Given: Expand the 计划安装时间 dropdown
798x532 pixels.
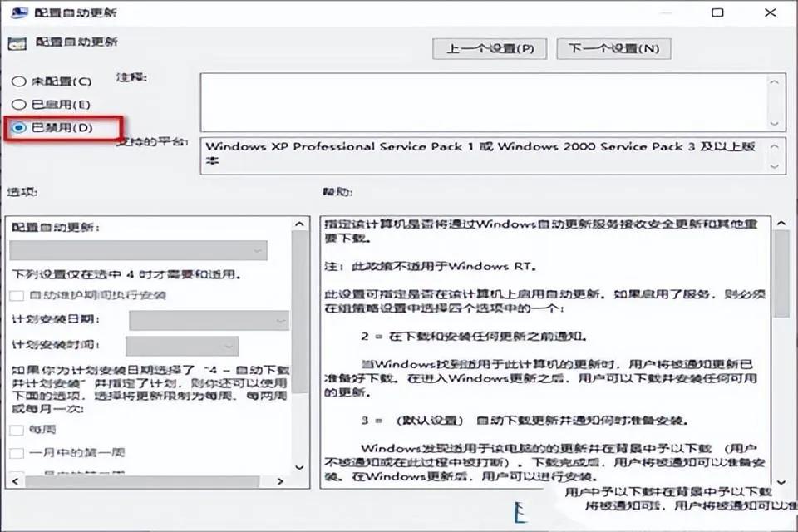Looking at the screenshot, I should click(x=181, y=345).
